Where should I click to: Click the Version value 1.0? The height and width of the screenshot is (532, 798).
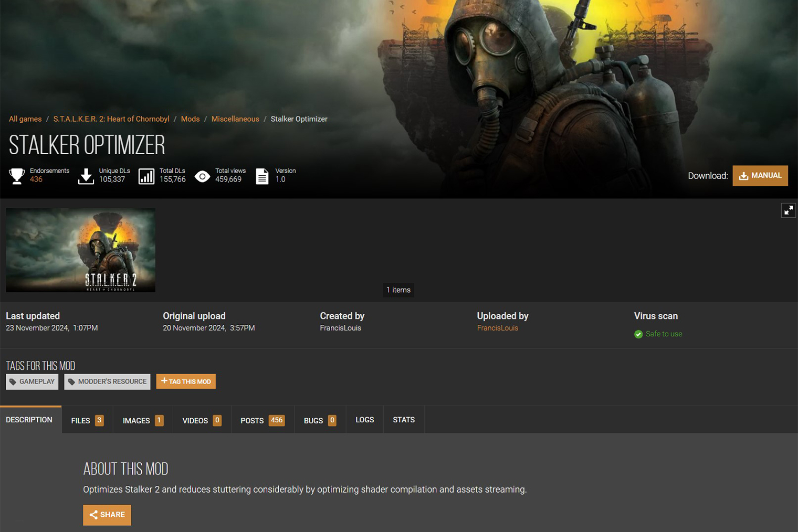280,179
